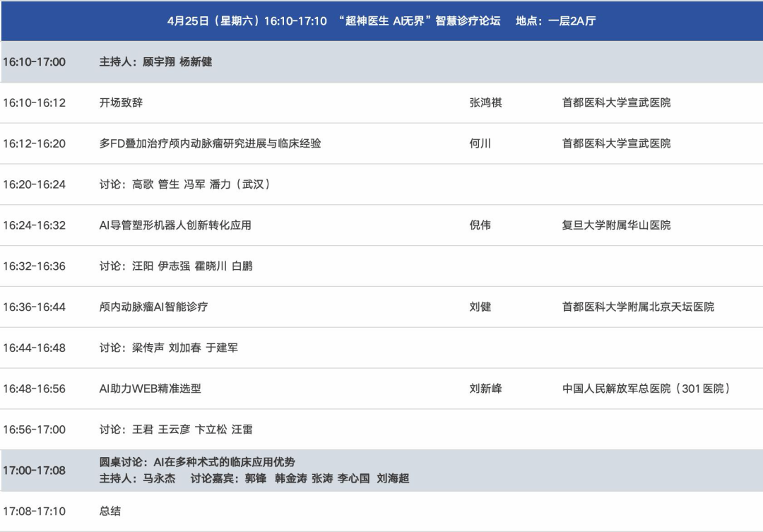
Task: Click the 圆桌讨论 roundtable session row
Action: 254,471
